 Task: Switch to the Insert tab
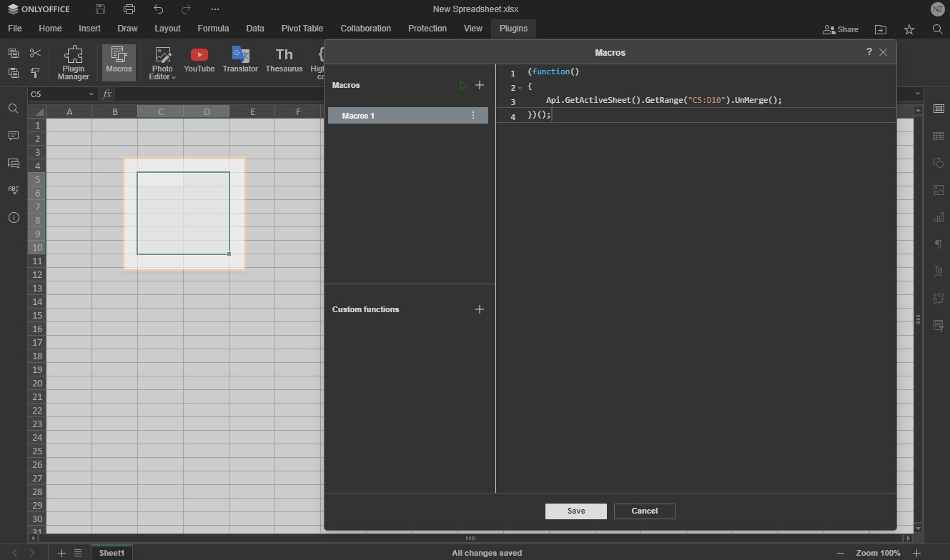(89, 29)
